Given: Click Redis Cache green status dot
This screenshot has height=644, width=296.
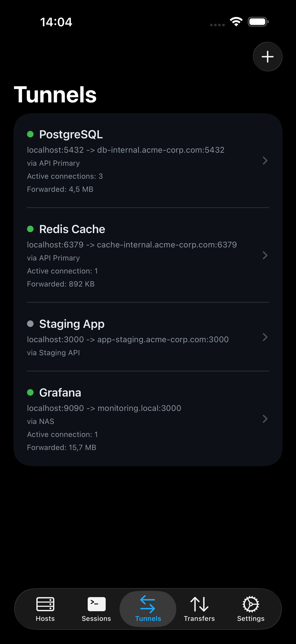Looking at the screenshot, I should [x=30, y=229].
